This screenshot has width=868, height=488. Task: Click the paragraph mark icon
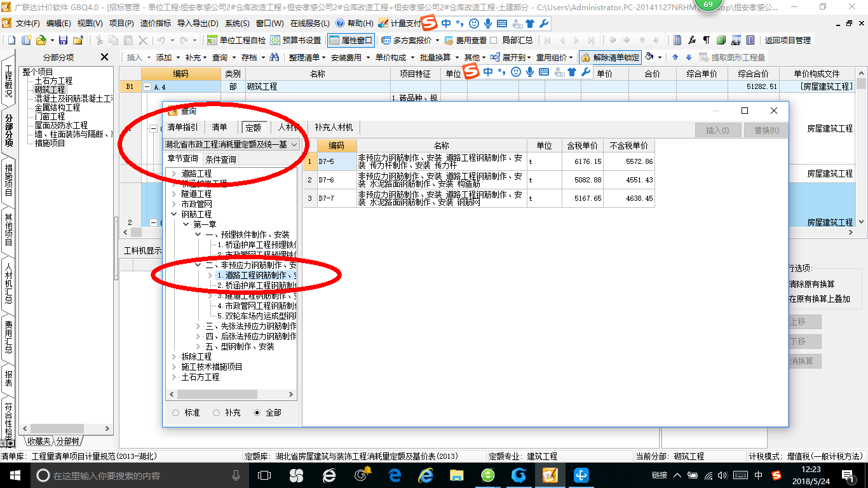tap(706, 40)
